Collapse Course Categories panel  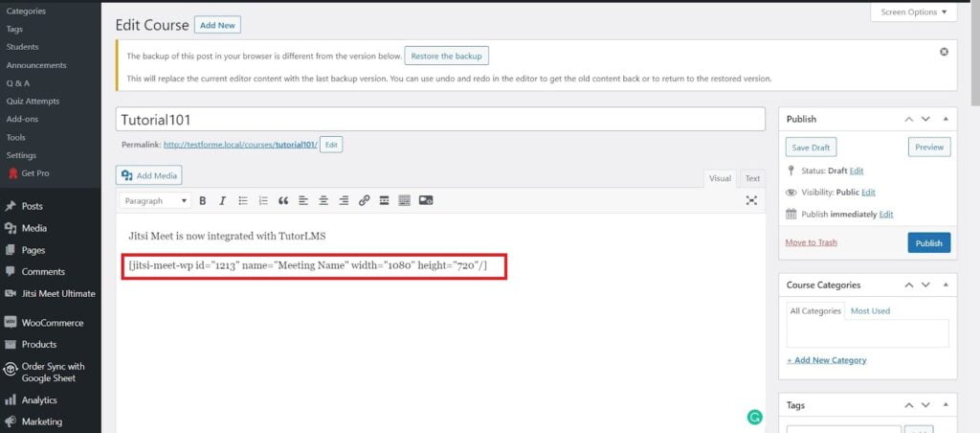click(x=946, y=285)
